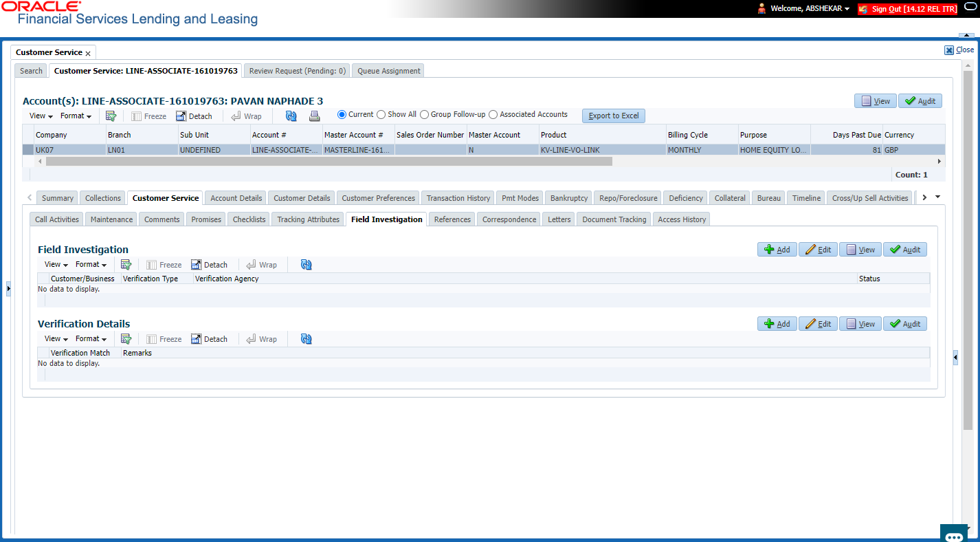The width and height of the screenshot is (980, 542).
Task: Select the Associated Accounts radio button
Action: 493,115
